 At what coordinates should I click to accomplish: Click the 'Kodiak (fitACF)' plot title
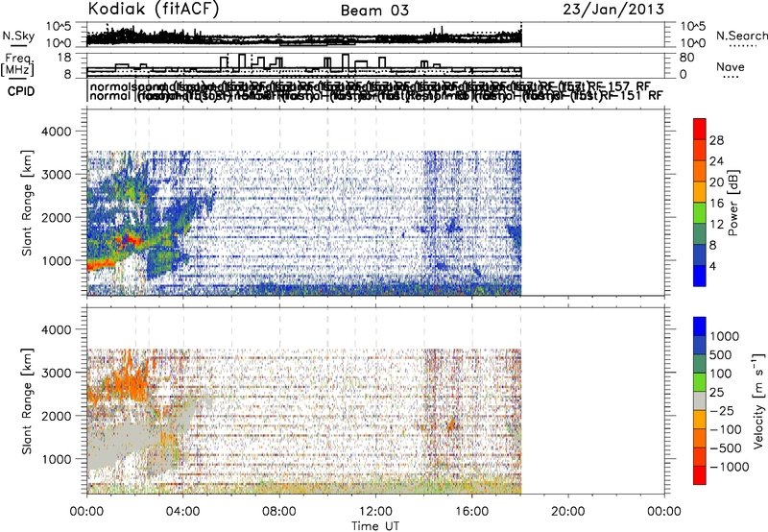[154, 10]
